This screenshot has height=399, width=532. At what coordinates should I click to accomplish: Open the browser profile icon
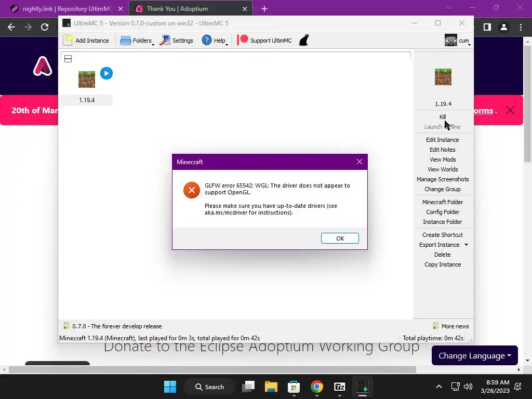504,27
